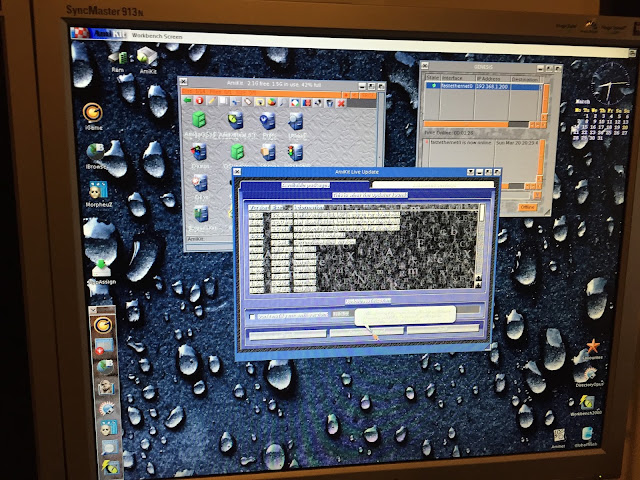
Task: Click the bottom-left button in Live Update
Action: click(288, 335)
